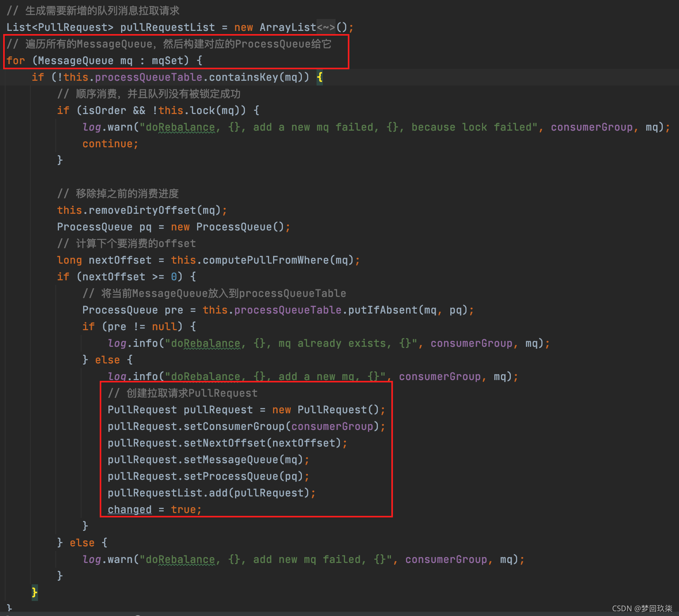Viewport: 679px width, 616px height.
Task: Click the highlighted yellow closing brace near bottom
Action: (x=35, y=592)
